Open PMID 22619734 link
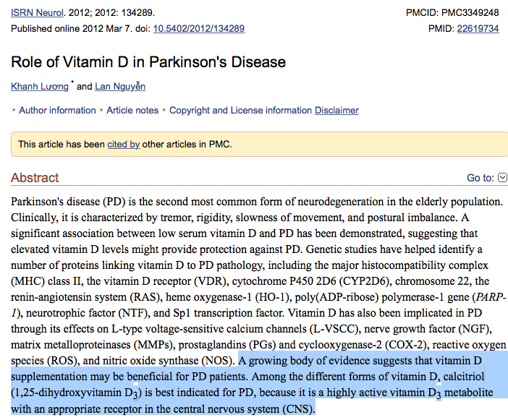The image size is (508, 420). click(477, 29)
